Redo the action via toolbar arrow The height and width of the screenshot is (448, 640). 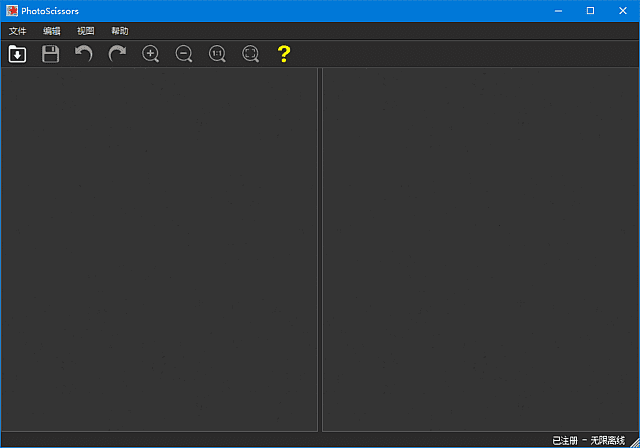click(x=117, y=54)
